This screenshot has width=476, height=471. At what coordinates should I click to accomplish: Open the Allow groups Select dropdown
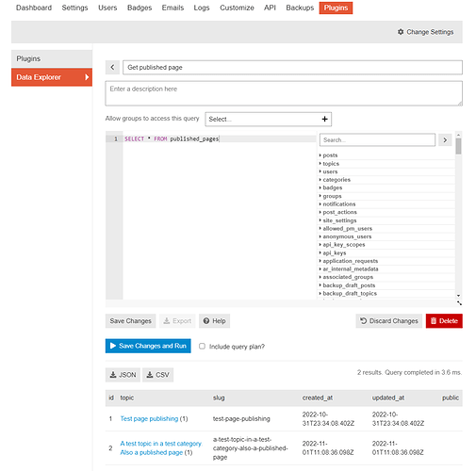point(269,120)
